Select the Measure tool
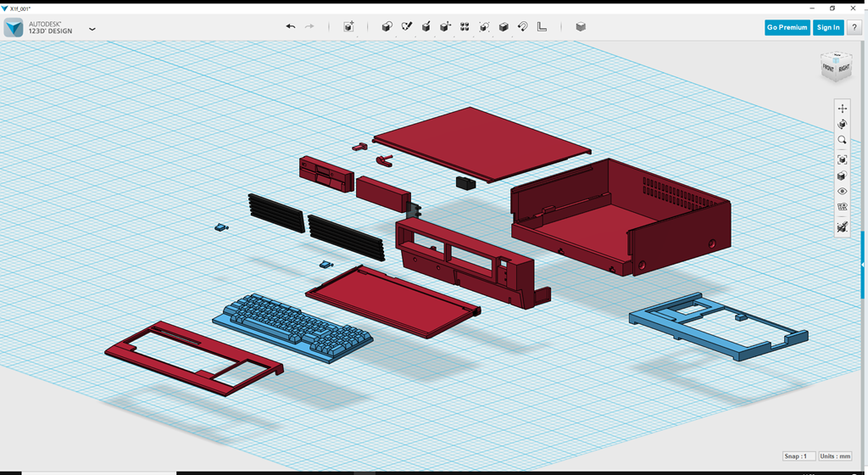 [542, 27]
